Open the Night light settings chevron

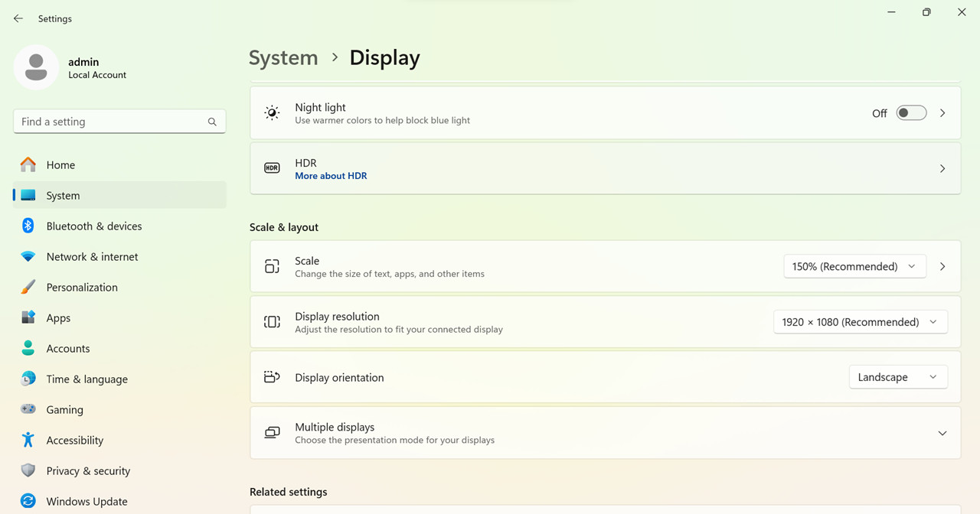coord(942,113)
